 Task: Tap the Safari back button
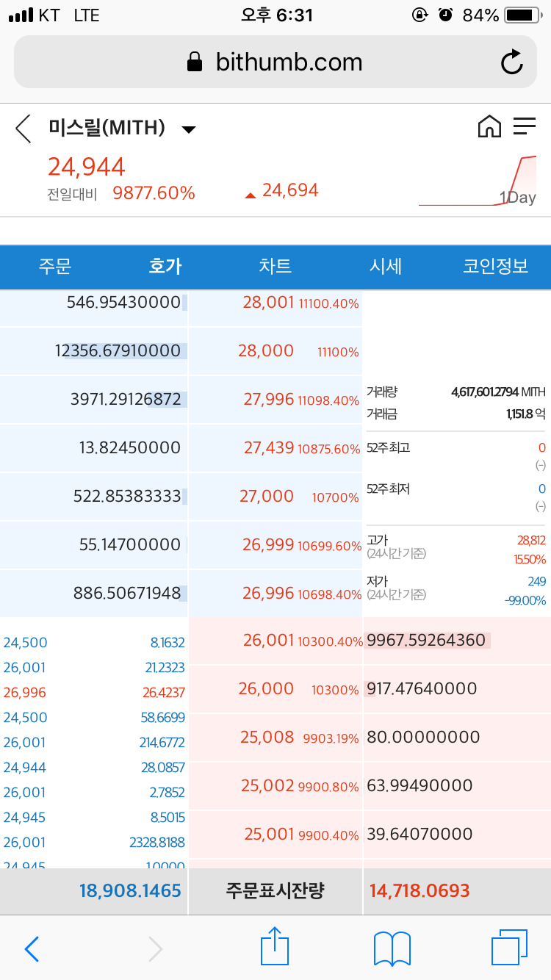(x=32, y=949)
